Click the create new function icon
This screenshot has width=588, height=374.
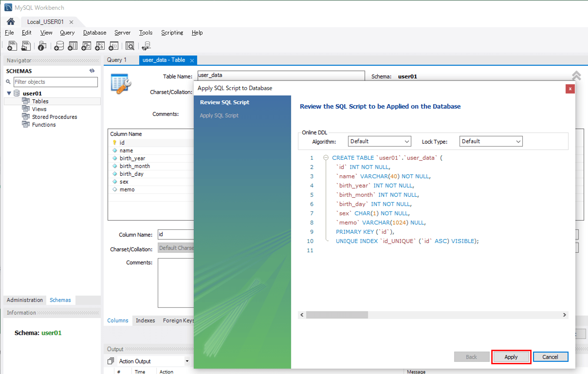tap(113, 46)
